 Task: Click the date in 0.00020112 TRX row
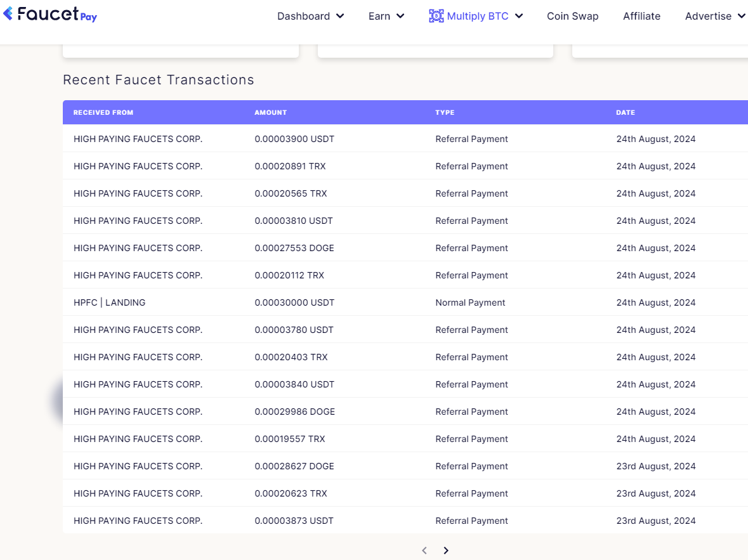coord(656,275)
